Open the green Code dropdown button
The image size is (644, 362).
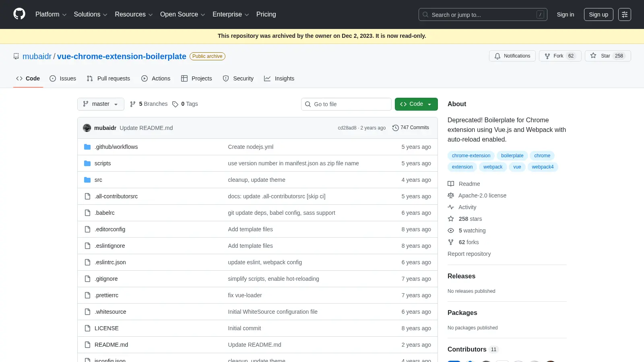click(x=416, y=104)
